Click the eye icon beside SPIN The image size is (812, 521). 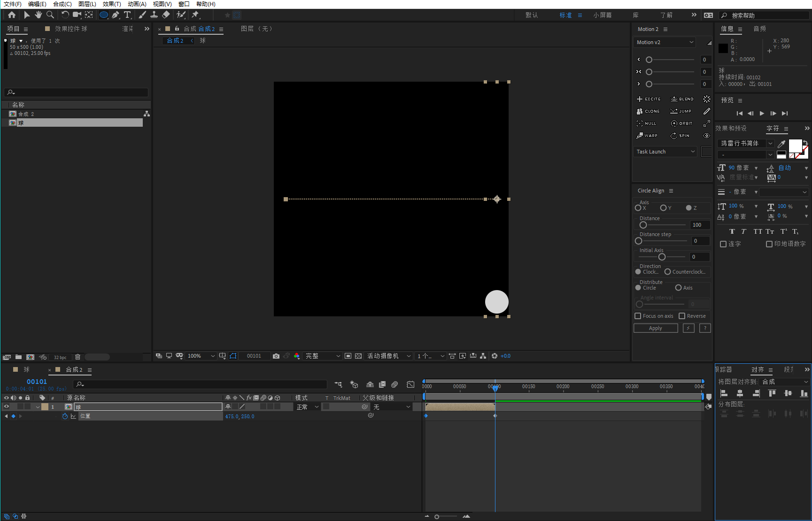coord(706,136)
